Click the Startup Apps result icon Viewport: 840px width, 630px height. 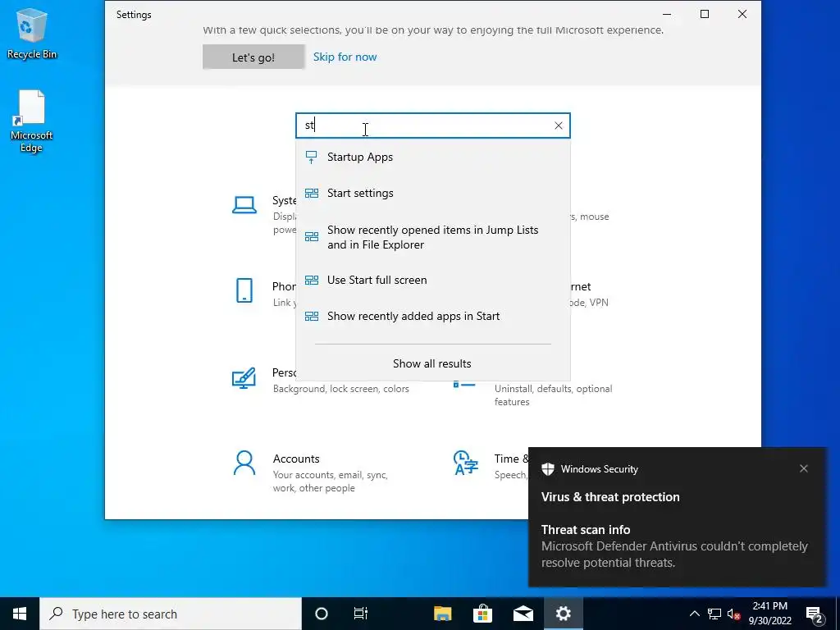coord(311,157)
